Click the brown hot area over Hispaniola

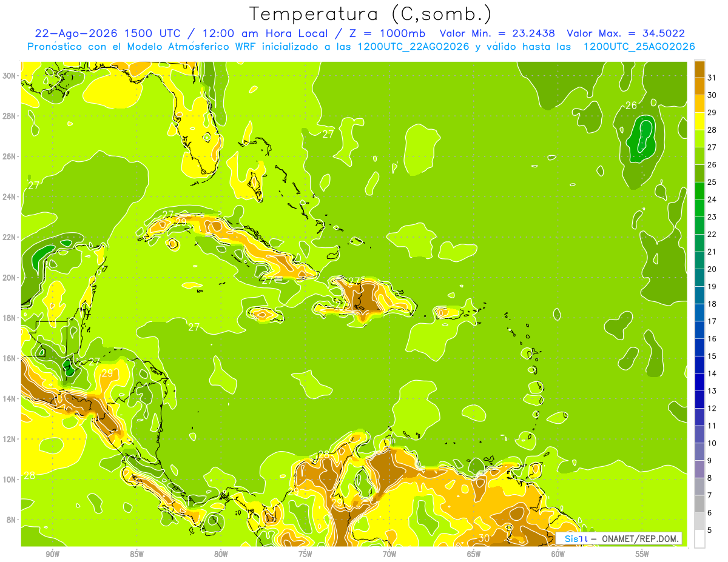(363, 297)
